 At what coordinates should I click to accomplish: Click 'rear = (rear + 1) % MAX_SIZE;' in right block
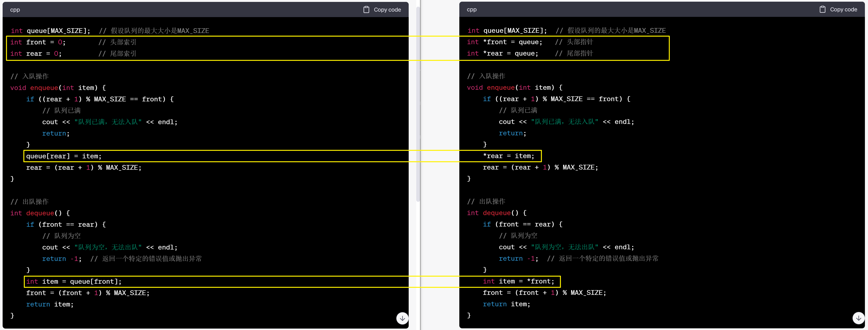point(540,167)
